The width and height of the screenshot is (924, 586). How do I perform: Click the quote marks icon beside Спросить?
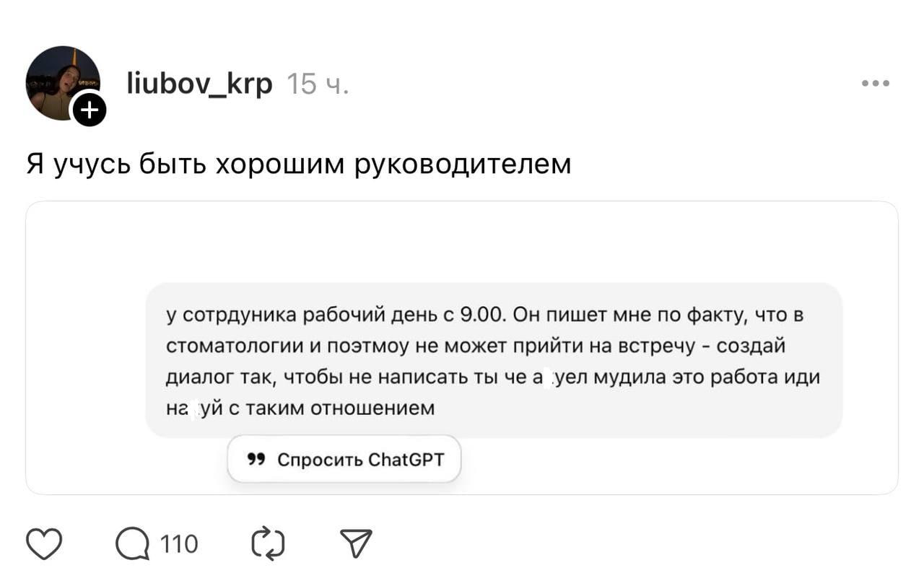[256, 459]
